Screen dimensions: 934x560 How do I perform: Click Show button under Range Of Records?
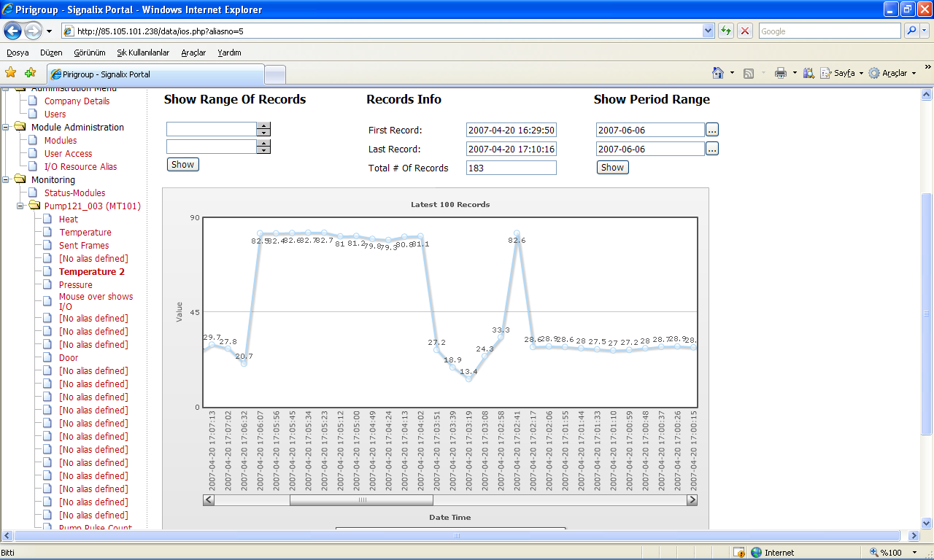pyautogui.click(x=182, y=165)
